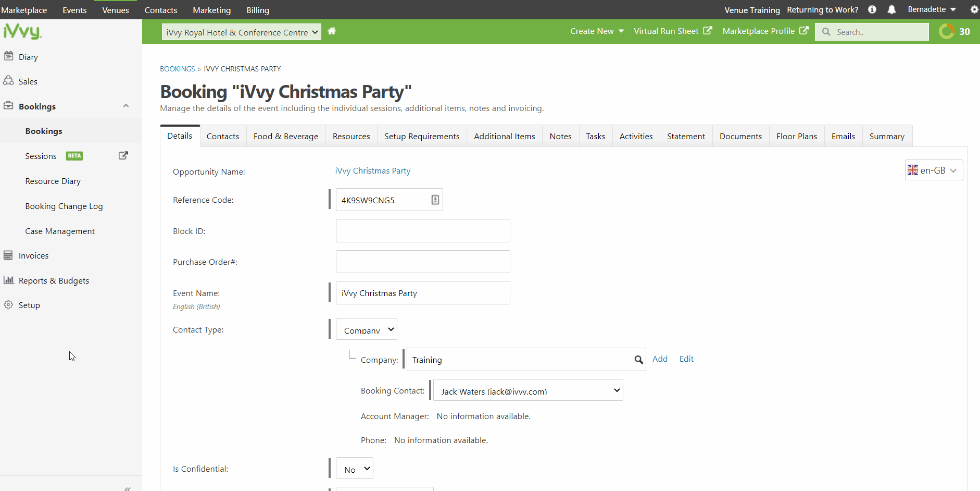Switch to the Notes tab
Screen dimensions: 980x491
tap(561, 136)
